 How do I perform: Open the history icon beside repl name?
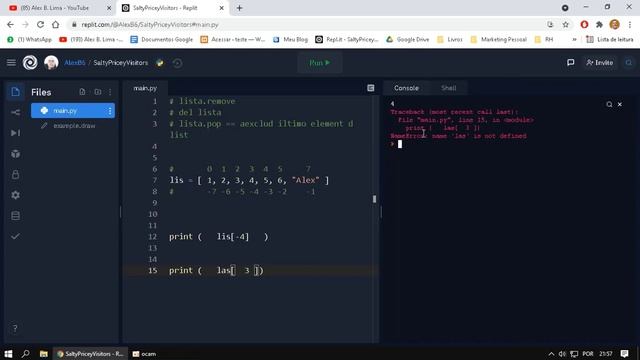177,63
